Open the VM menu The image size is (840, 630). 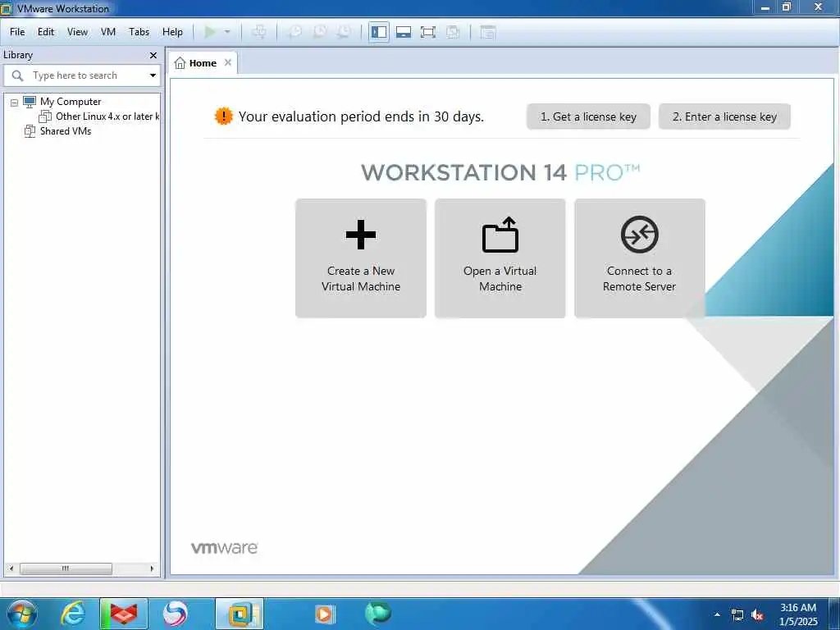108,32
